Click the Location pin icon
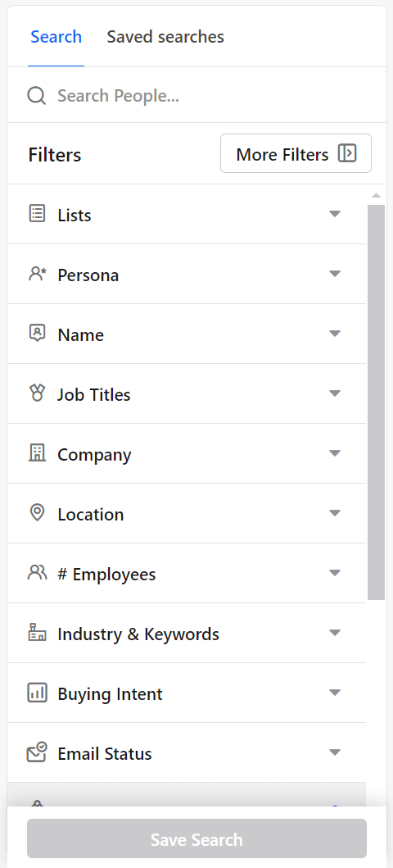 coord(37,512)
